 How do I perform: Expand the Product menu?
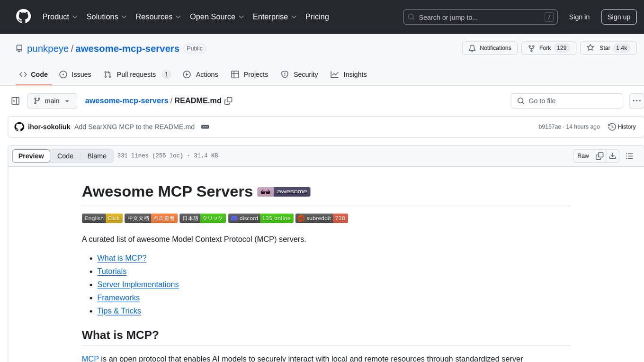(60, 17)
